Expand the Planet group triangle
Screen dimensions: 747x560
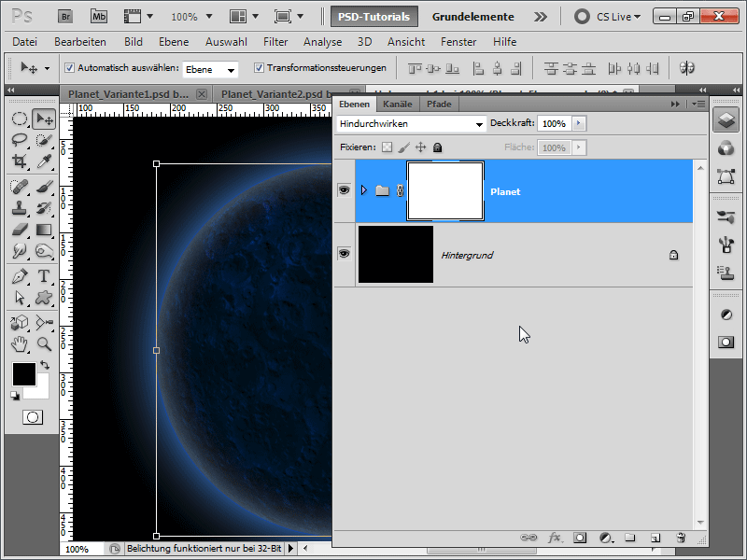(364, 190)
